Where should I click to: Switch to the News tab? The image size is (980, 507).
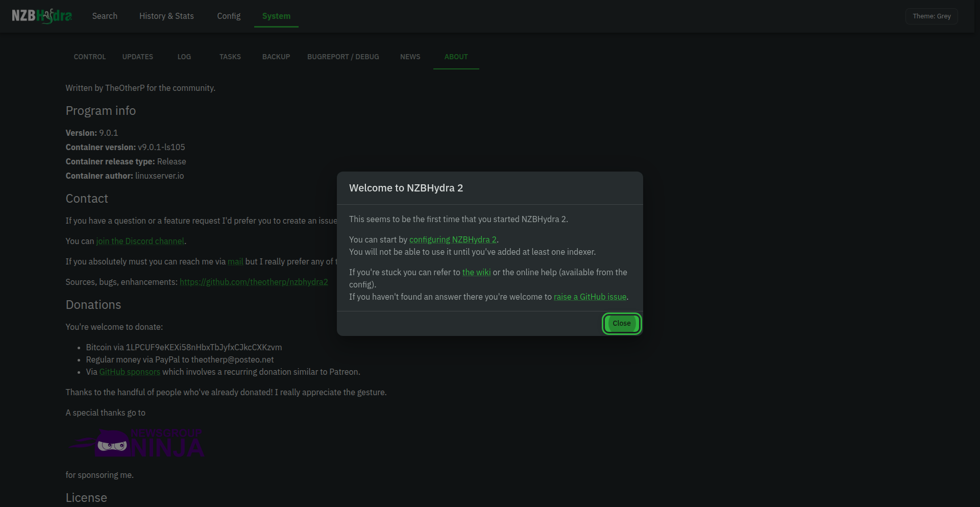click(410, 57)
